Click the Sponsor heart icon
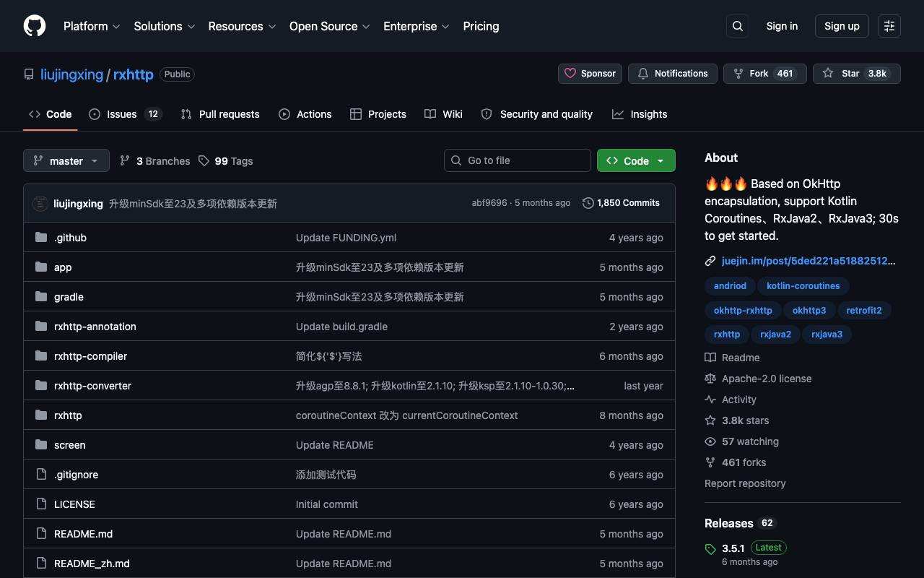Image resolution: width=924 pixels, height=578 pixels. 570,74
